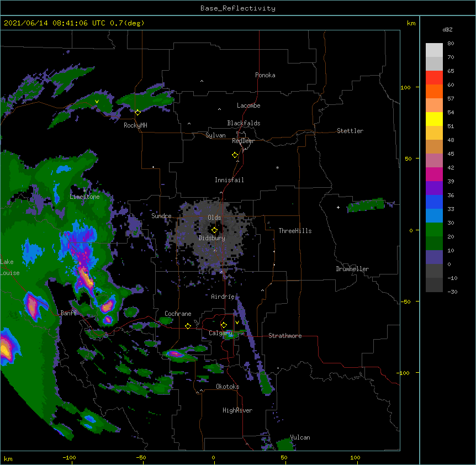Pick the red 60–65 dBZ legend swatch
This screenshot has width=476, height=465.
pos(434,78)
